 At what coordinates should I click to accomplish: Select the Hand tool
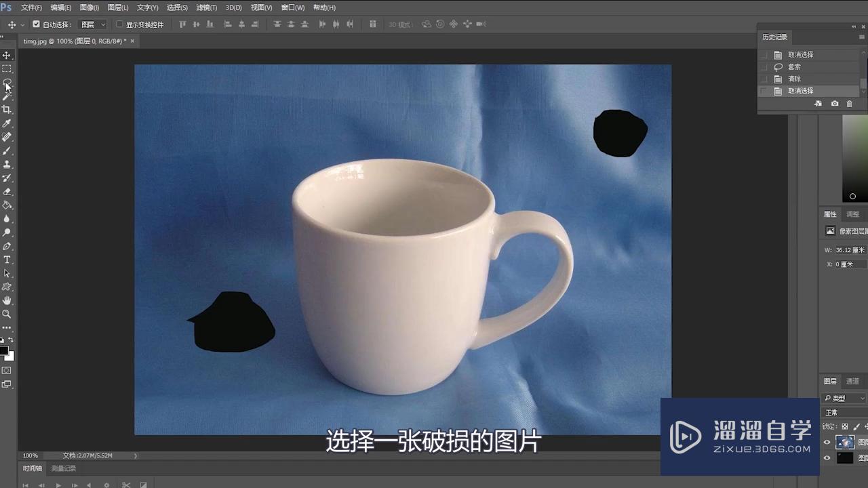7,300
